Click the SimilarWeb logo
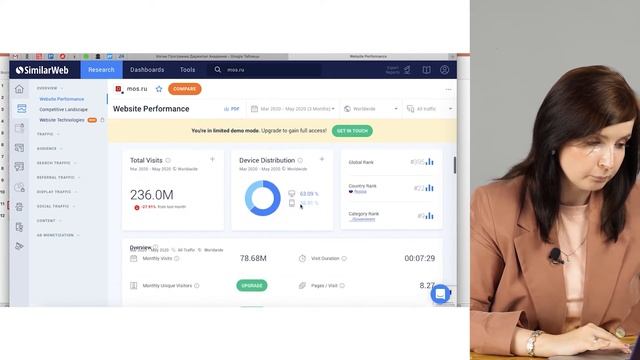The image size is (640, 360). click(42, 70)
